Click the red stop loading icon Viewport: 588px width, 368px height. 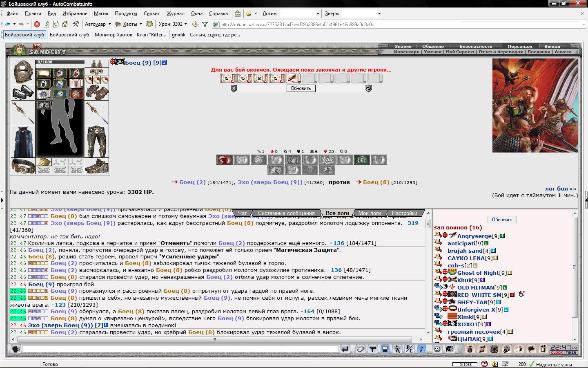pos(37,24)
